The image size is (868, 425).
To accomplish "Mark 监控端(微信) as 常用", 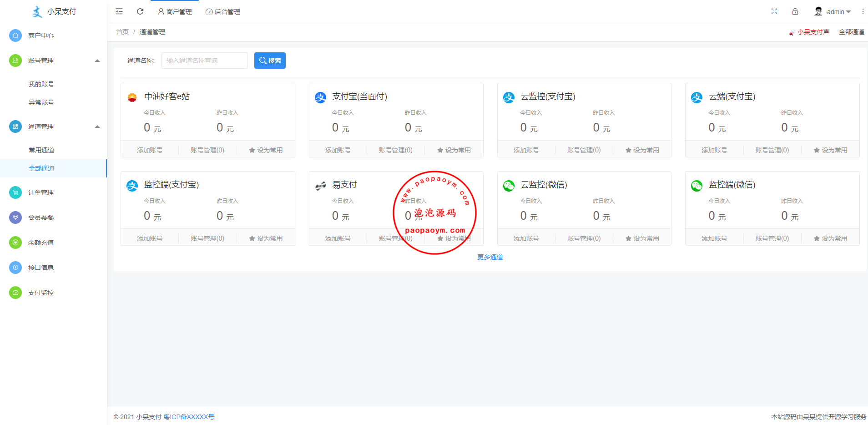I will coord(830,238).
